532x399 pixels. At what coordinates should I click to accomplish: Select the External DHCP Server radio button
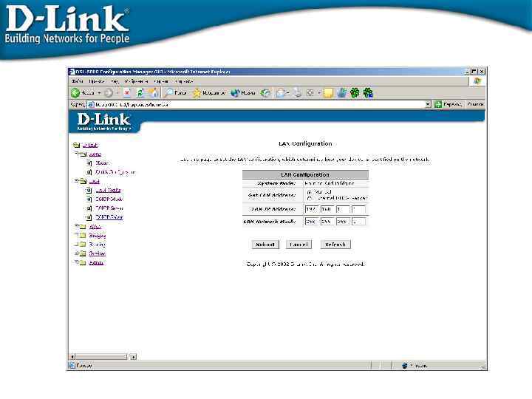(309, 198)
